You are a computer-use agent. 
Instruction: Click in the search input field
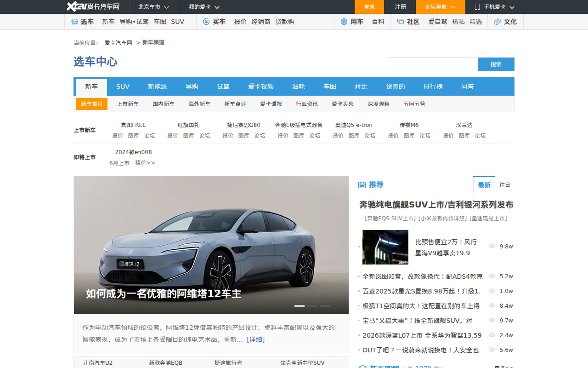coord(432,64)
